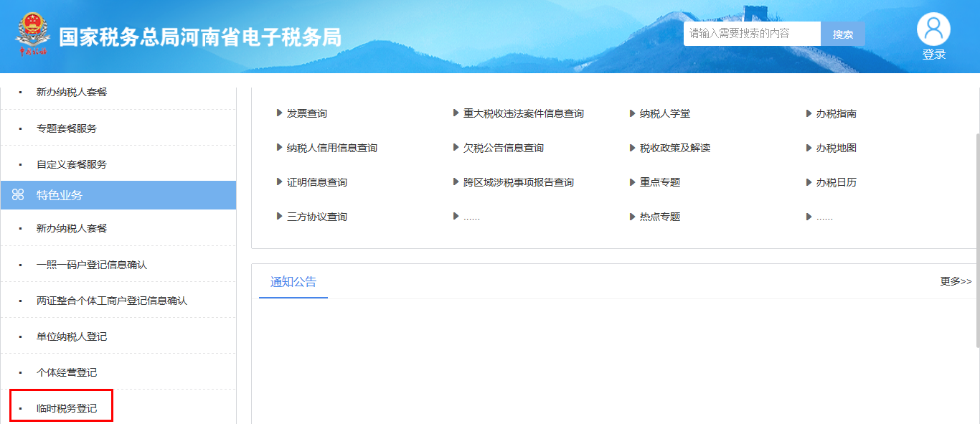
Task: Open the 更多>> announcements link
Action: point(954,281)
